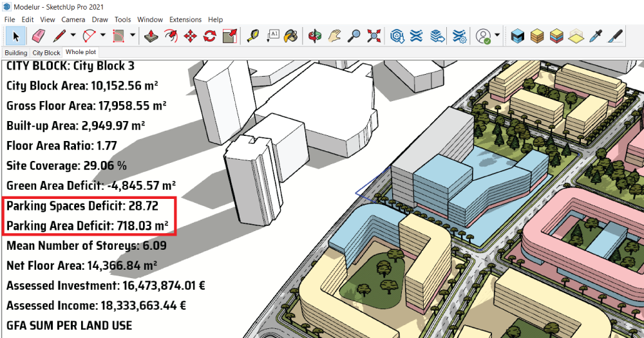
Task: Open the File menu
Action: [x=10, y=19]
